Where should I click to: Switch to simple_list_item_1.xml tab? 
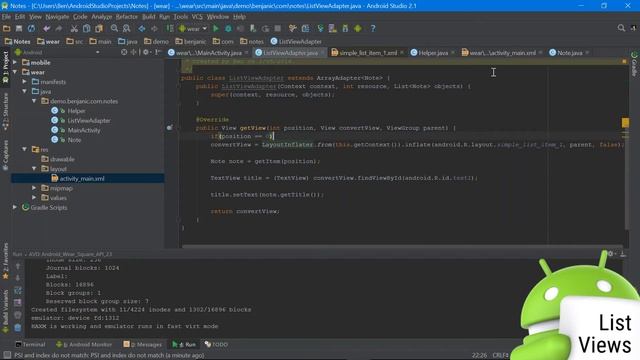click(367, 53)
